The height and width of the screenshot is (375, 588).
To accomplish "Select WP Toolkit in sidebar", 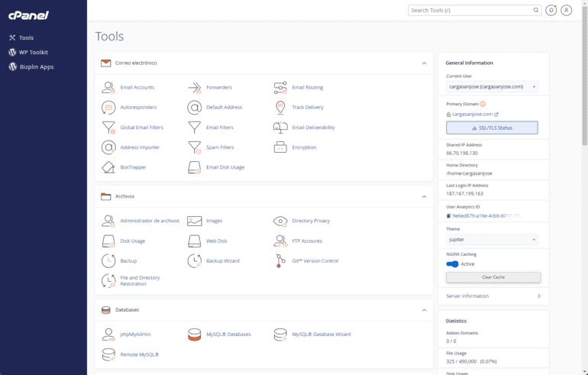I will coord(33,52).
